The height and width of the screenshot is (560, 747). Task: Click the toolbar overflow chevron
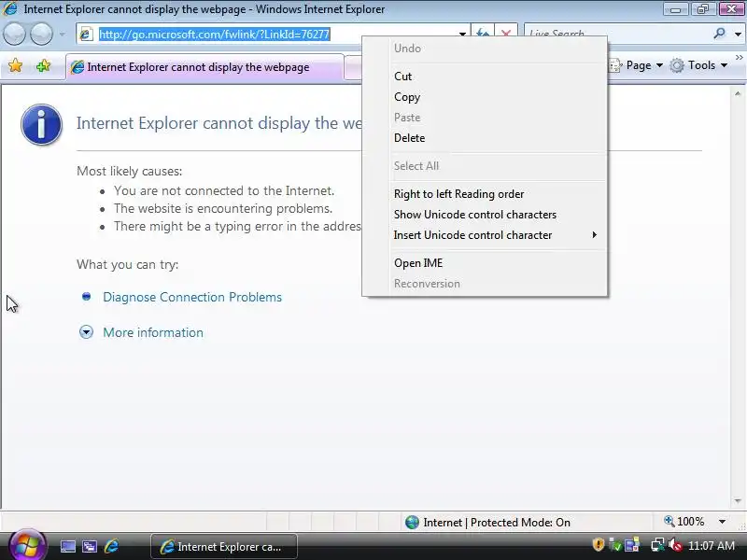click(x=739, y=57)
